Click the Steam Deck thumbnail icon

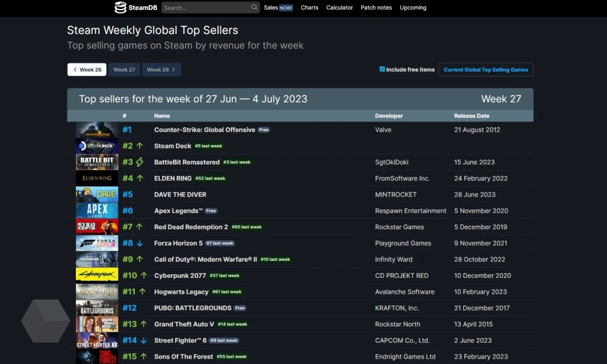tap(97, 146)
